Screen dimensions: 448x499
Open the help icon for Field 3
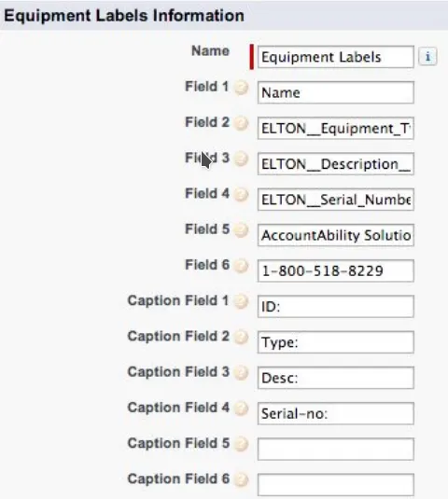pyautogui.click(x=241, y=159)
